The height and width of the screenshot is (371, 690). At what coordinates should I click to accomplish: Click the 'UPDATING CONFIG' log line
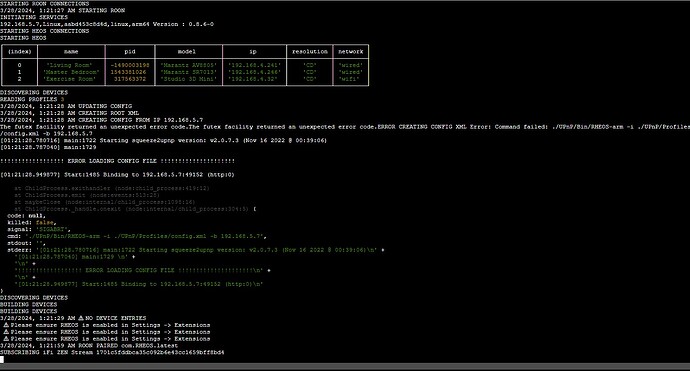(x=66, y=106)
